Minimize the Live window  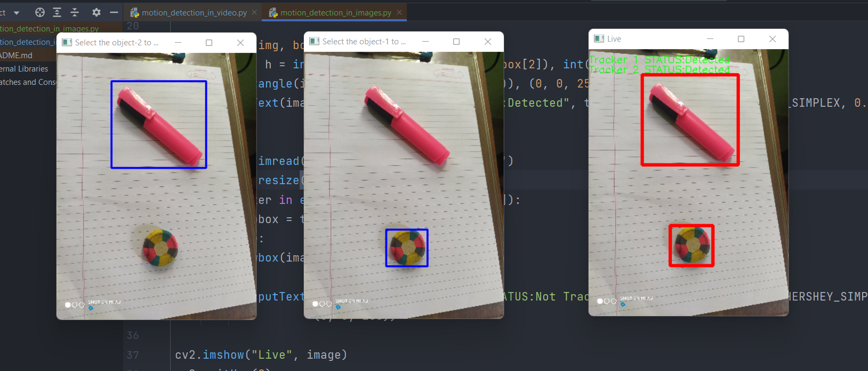[710, 39]
